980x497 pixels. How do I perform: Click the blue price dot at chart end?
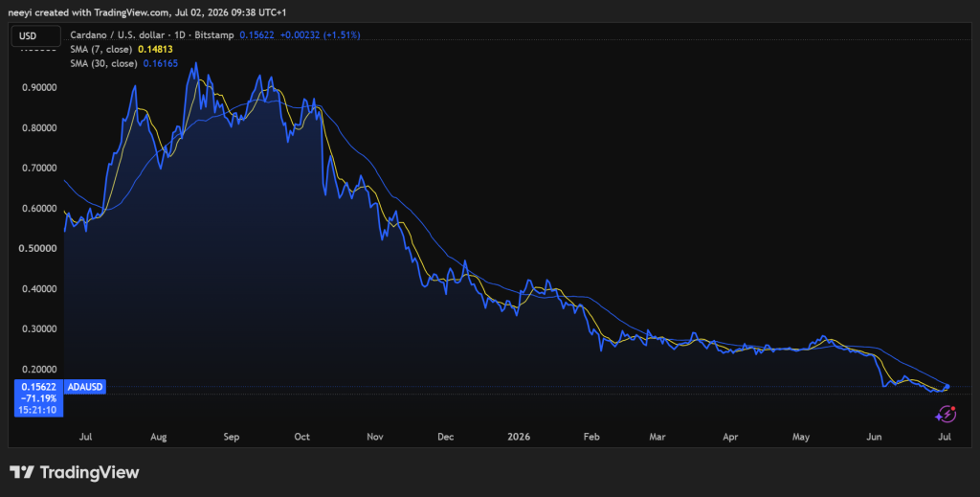pyautogui.click(x=947, y=387)
